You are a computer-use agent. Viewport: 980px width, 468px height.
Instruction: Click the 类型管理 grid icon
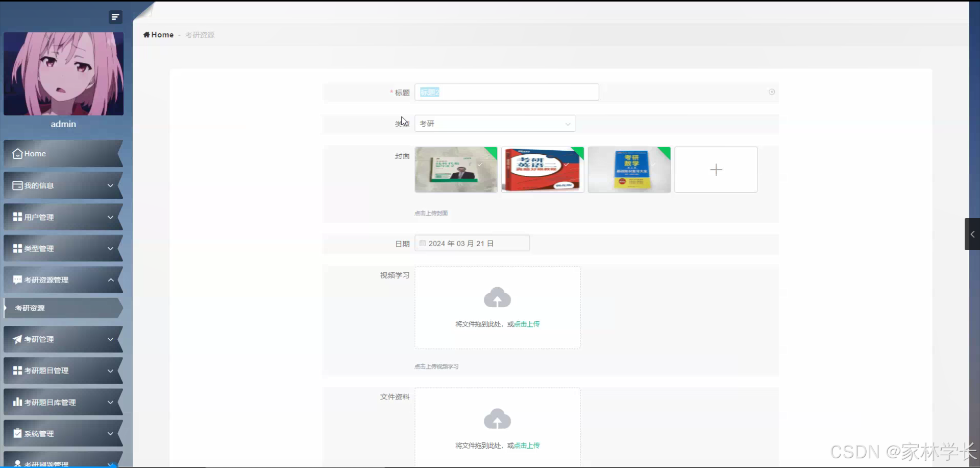[17, 248]
